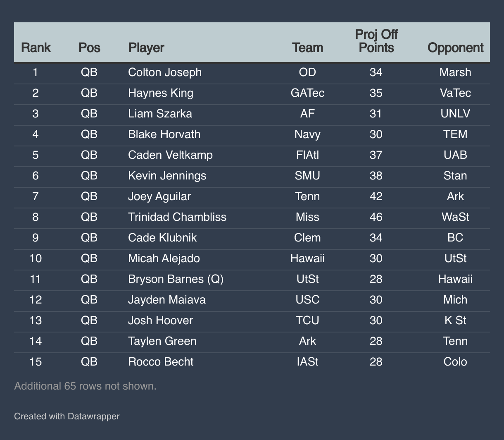Sort by the Team column header

click(x=308, y=48)
